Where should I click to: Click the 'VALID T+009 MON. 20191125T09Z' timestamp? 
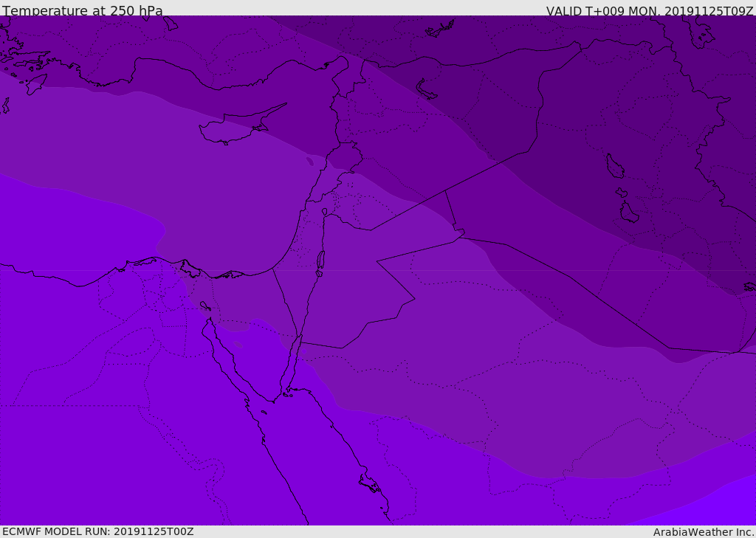pos(650,11)
